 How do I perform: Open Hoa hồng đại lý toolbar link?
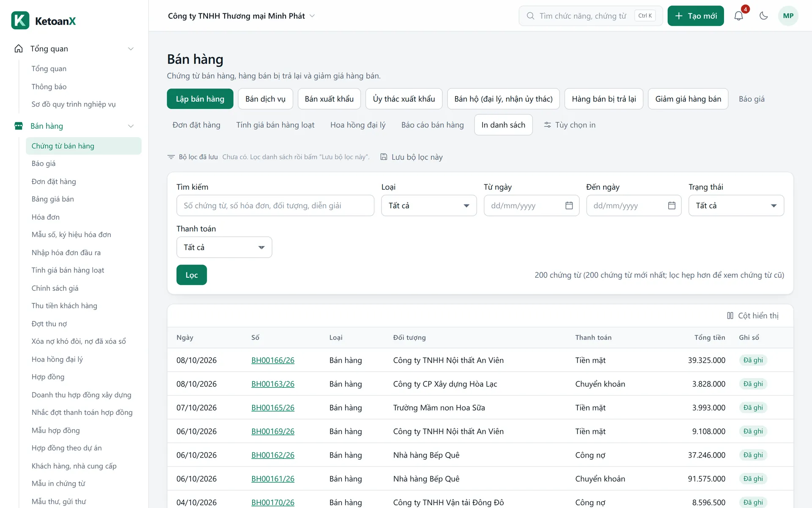[x=358, y=125]
